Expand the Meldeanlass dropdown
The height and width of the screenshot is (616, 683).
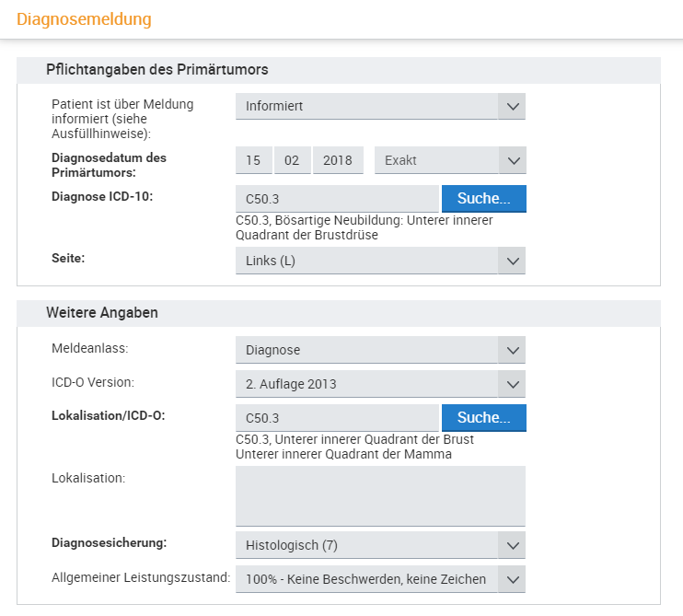(380, 350)
